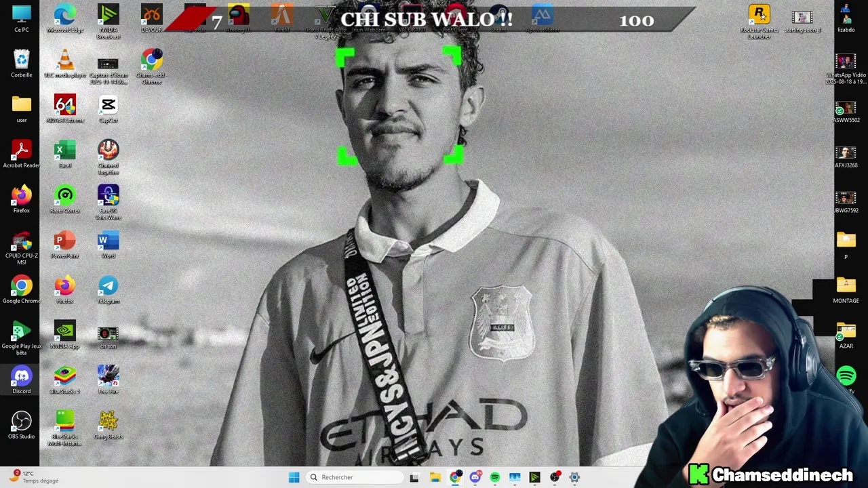Launch Rockstar Games Launcher
The height and width of the screenshot is (488, 868).
click(x=759, y=22)
